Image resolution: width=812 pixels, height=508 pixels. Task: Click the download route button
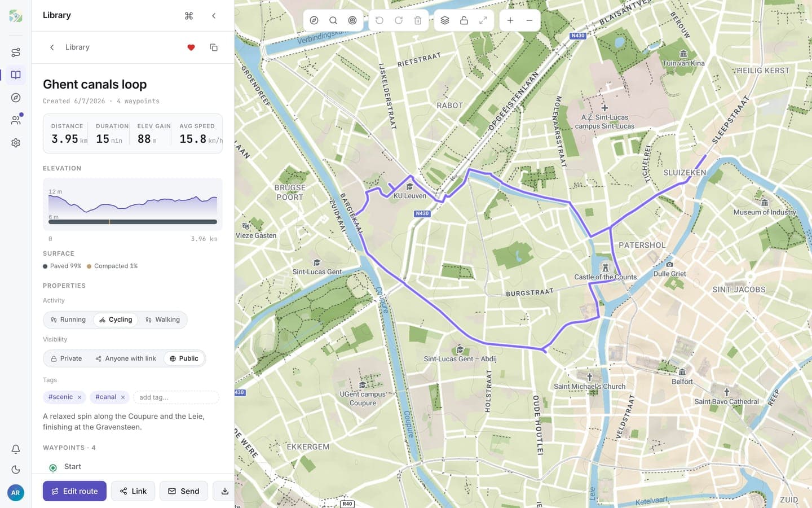pyautogui.click(x=224, y=491)
